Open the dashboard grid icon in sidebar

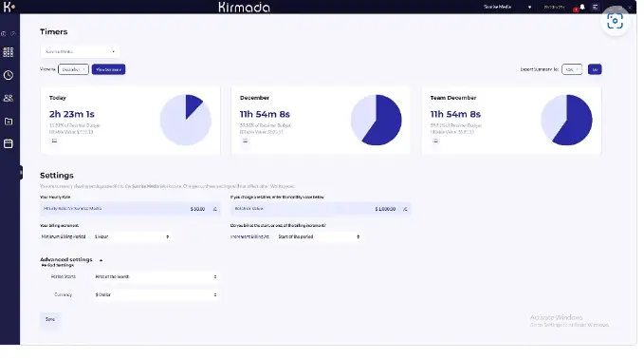pyautogui.click(x=9, y=52)
